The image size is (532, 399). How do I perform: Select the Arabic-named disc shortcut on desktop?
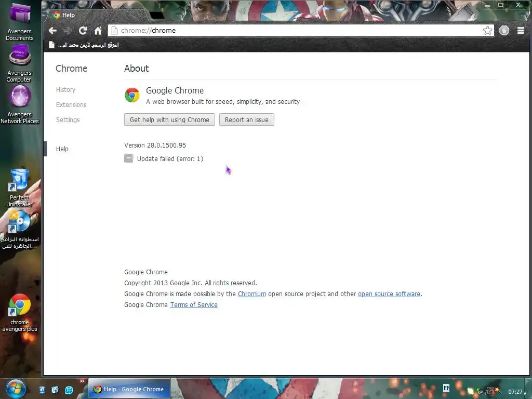(x=19, y=230)
